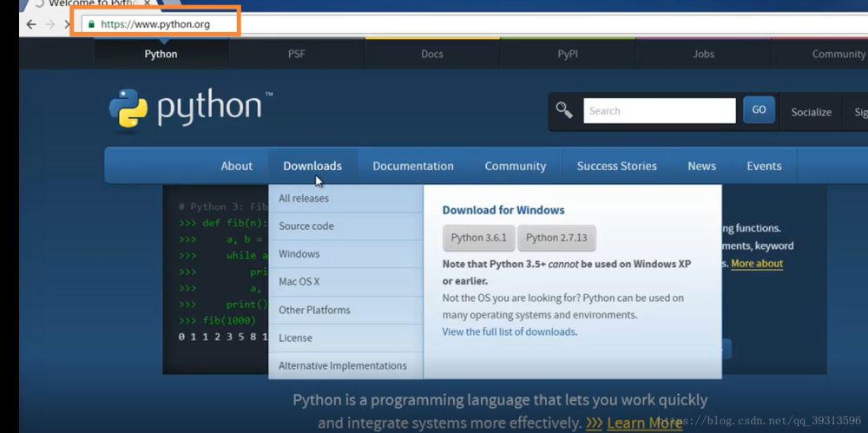Choose Mac OS X in Downloads menu
The width and height of the screenshot is (868, 433).
coord(346,282)
